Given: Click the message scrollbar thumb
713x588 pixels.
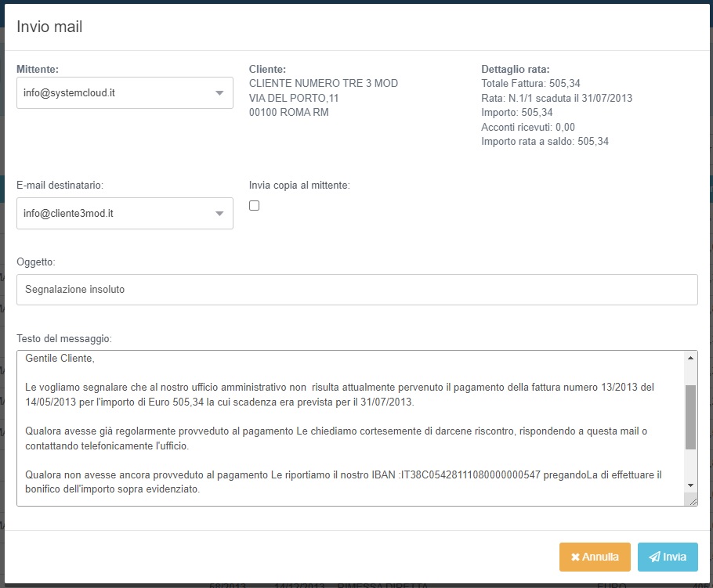Looking at the screenshot, I should tap(690, 417).
